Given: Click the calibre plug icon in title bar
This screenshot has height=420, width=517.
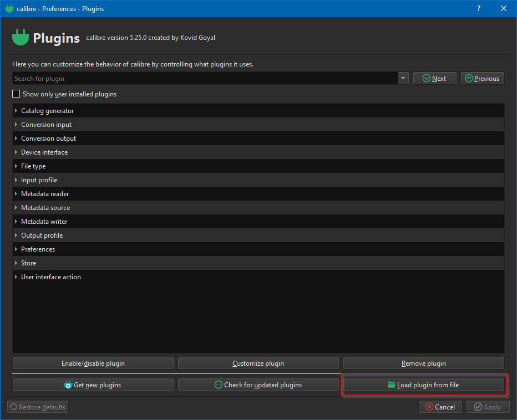Looking at the screenshot, I should 9,8.
